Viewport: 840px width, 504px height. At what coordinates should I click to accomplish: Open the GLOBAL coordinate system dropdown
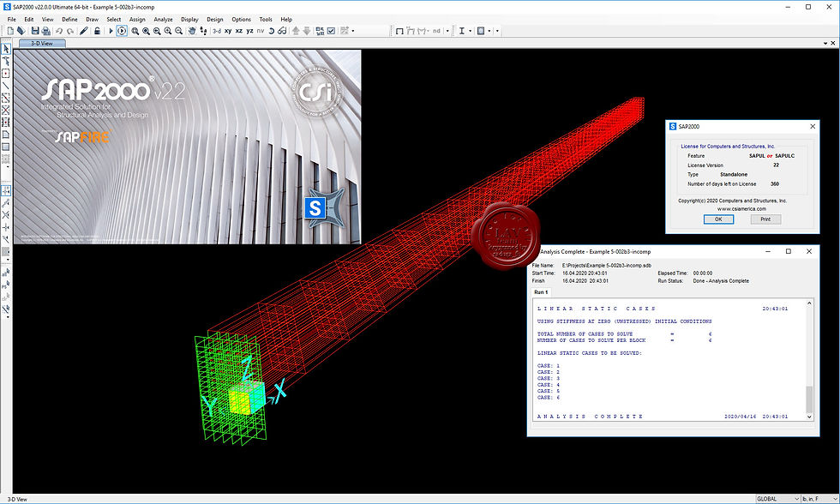click(777, 499)
